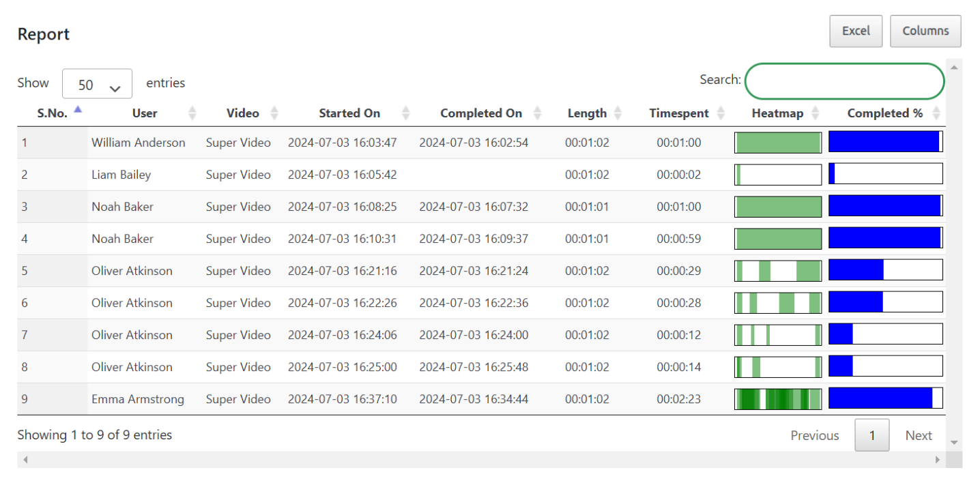This screenshot has width=980, height=483.
Task: Click Emma Armstrong's completed percent bar
Action: (885, 398)
